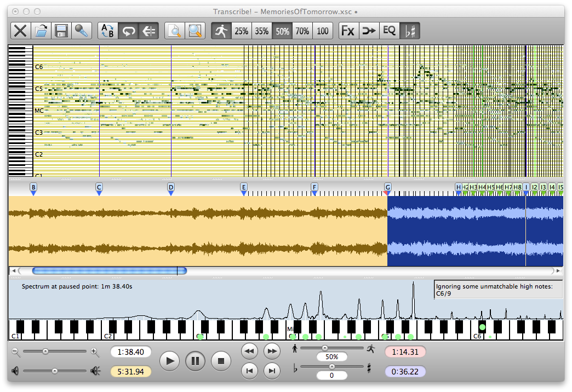Open a sound file
Viewport: 572px width, 392px height.
click(42, 31)
